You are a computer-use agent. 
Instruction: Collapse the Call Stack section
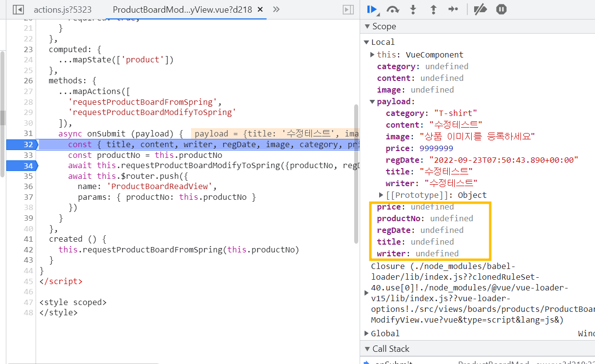(367, 349)
